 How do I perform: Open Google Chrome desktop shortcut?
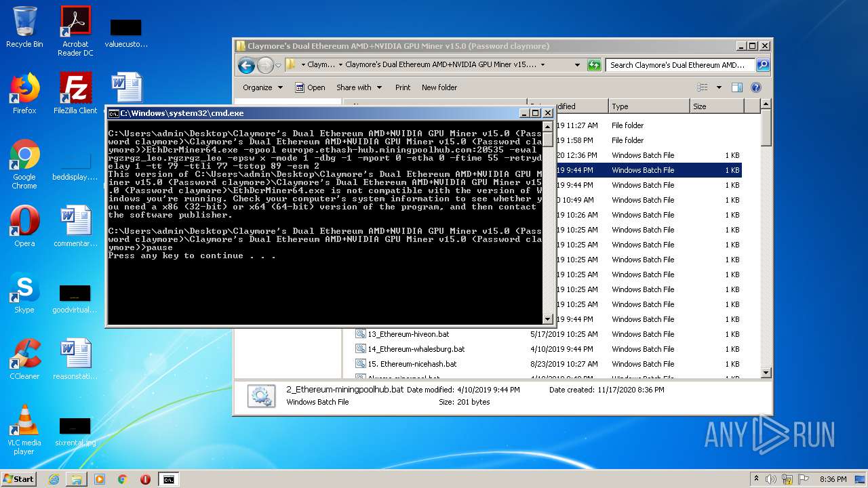24,164
